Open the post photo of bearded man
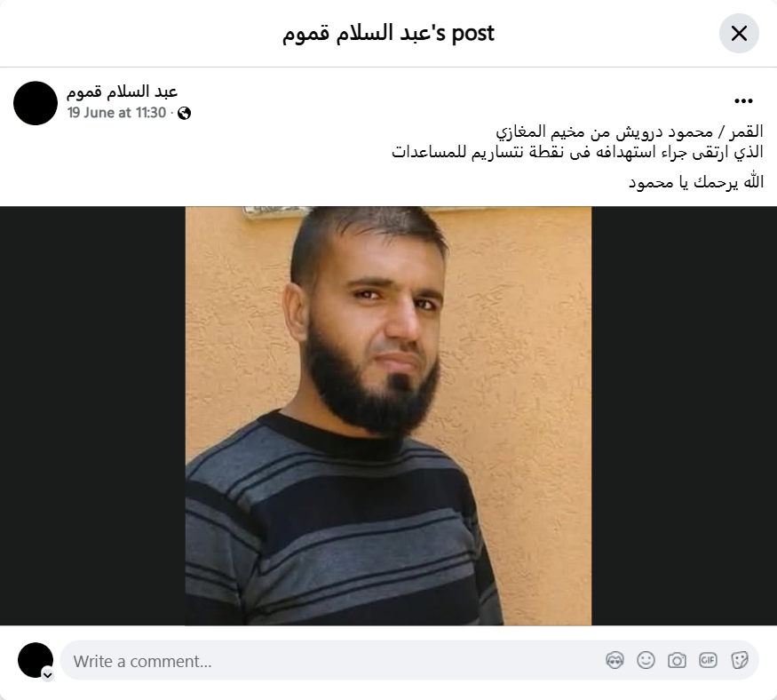Viewport: 777px width, 700px height. pyautogui.click(x=388, y=416)
